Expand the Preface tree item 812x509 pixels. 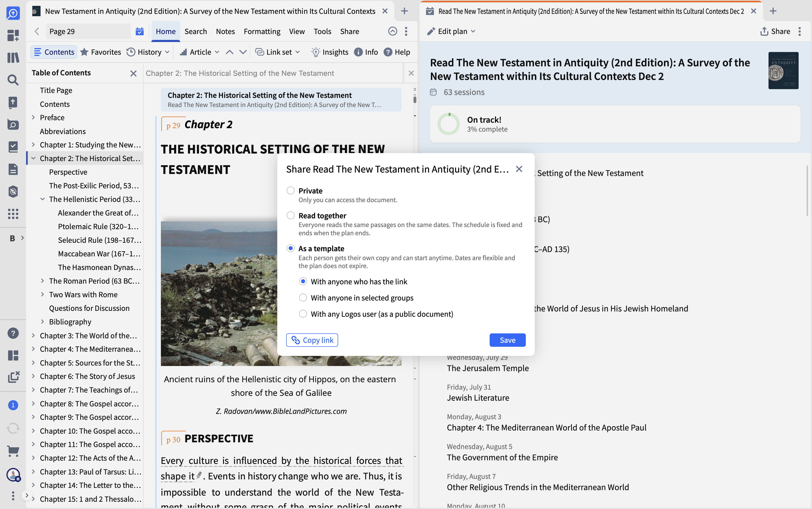point(33,117)
